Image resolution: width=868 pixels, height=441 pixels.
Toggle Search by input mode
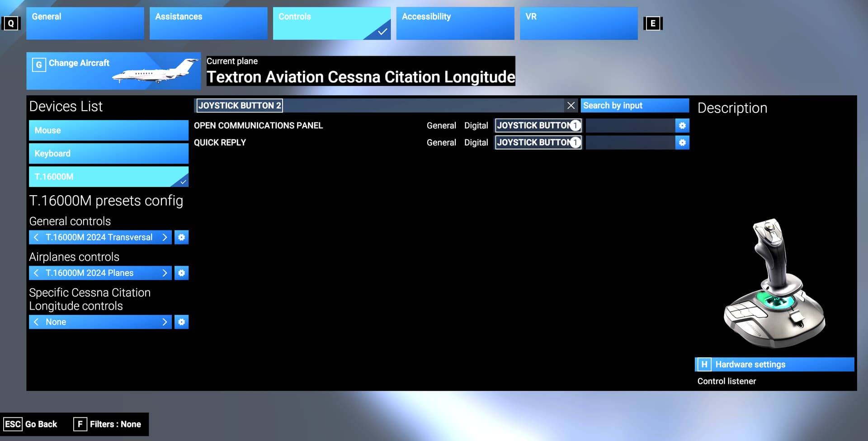(635, 105)
